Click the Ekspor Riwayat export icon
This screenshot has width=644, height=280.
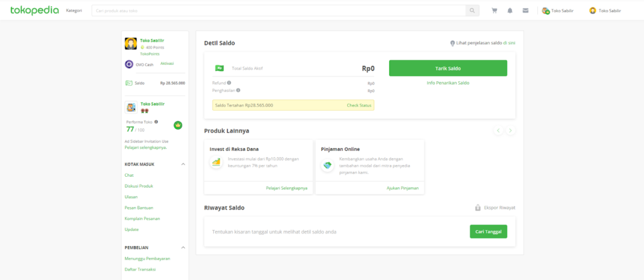coord(478,208)
